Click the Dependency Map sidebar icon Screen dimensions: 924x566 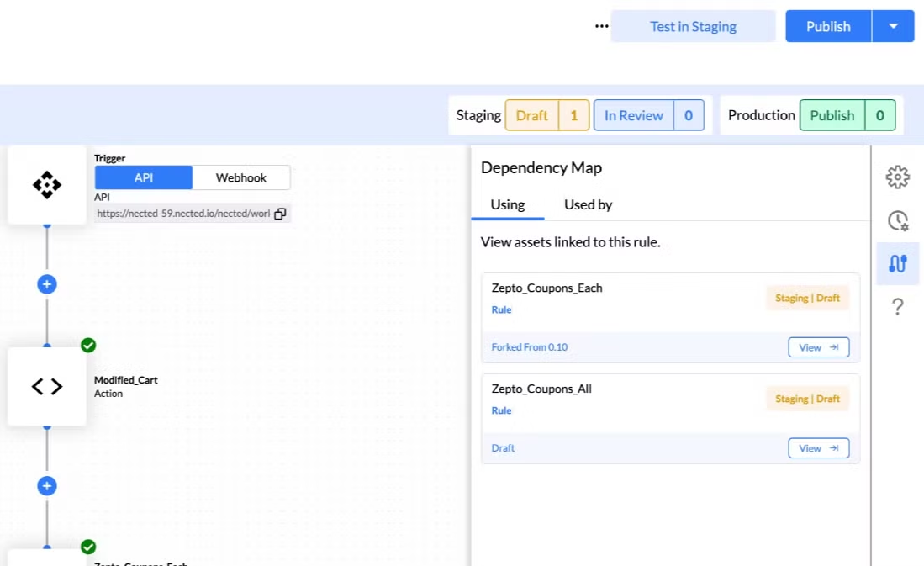[x=897, y=264]
